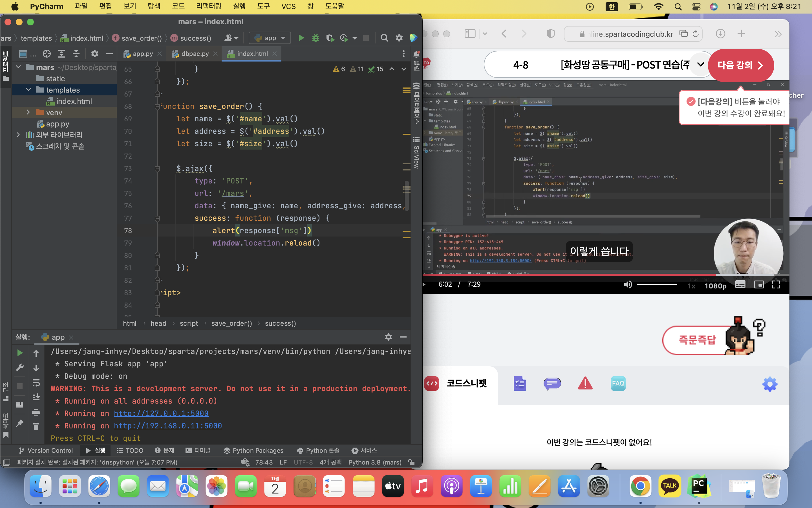Screen dimensions: 812x508
Task: Open Search Everywhere magnifier in PyCharm
Action: [x=384, y=38]
